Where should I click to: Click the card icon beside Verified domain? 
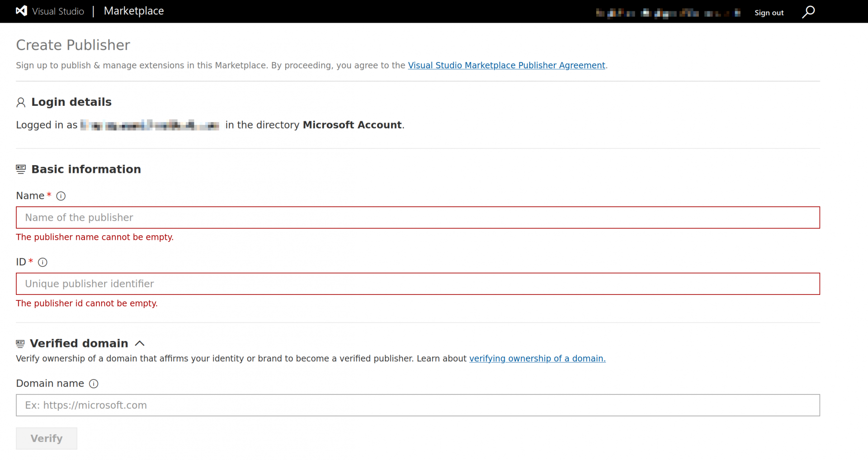[20, 343]
